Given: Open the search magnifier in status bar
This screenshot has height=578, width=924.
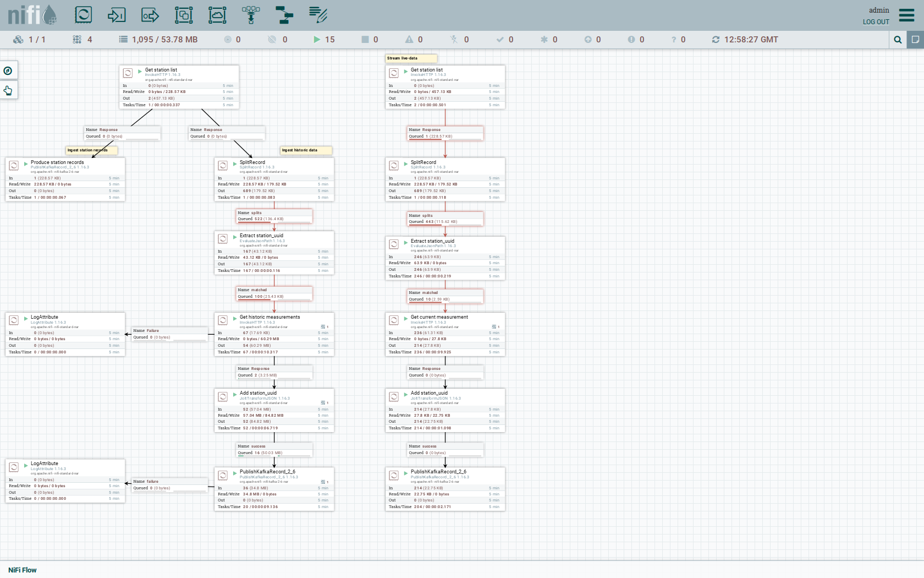Looking at the screenshot, I should pos(898,40).
